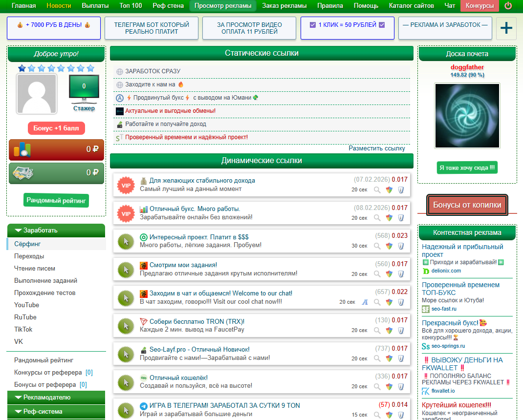Expand the Рекламодателю sidebar section
523x420 pixels.
56,398
